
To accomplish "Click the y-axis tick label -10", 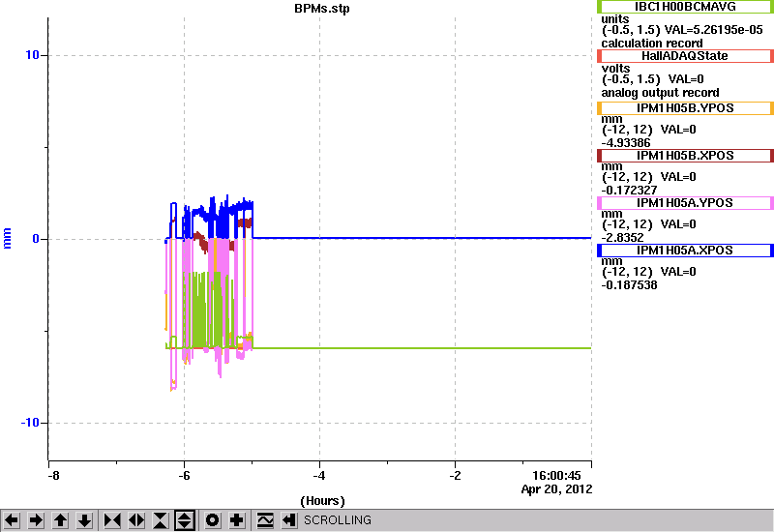I will click(x=30, y=423).
